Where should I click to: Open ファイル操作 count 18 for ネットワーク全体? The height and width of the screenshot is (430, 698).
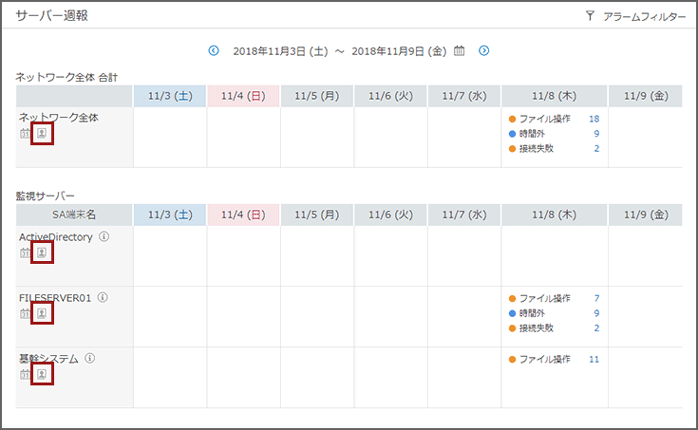point(594,119)
